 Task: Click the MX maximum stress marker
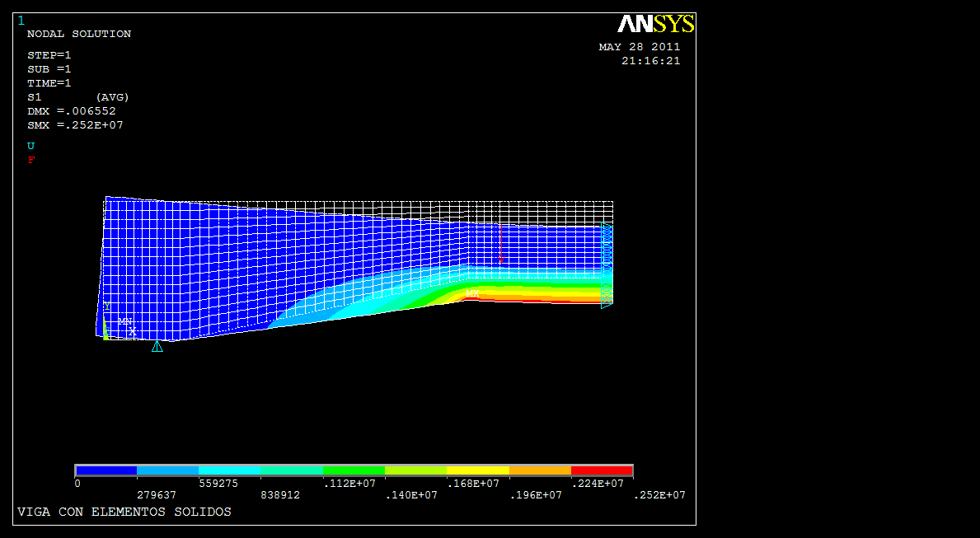472,293
